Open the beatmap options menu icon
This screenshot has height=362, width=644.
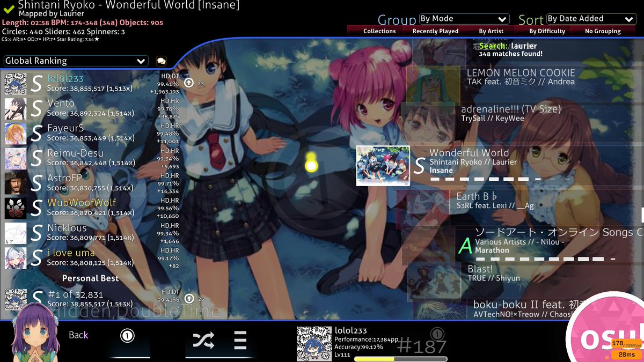pyautogui.click(x=240, y=340)
